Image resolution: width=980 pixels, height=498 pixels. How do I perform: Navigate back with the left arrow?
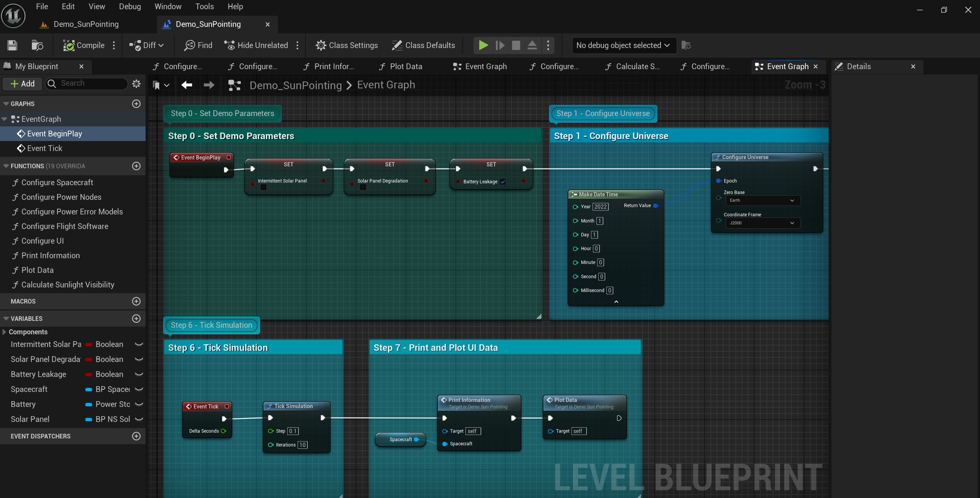(x=187, y=85)
